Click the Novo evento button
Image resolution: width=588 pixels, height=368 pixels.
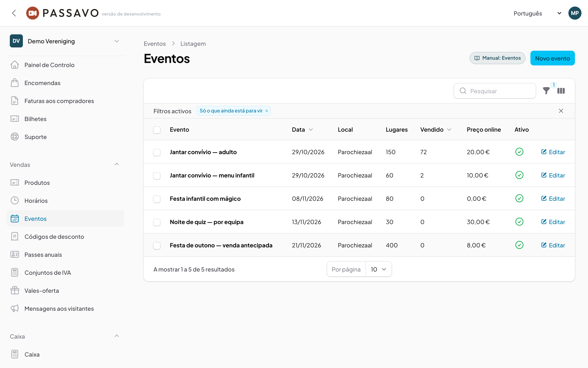[552, 58]
